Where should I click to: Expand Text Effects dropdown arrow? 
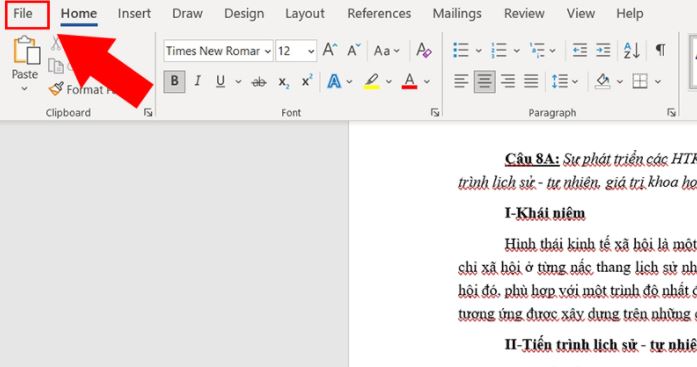point(349,82)
